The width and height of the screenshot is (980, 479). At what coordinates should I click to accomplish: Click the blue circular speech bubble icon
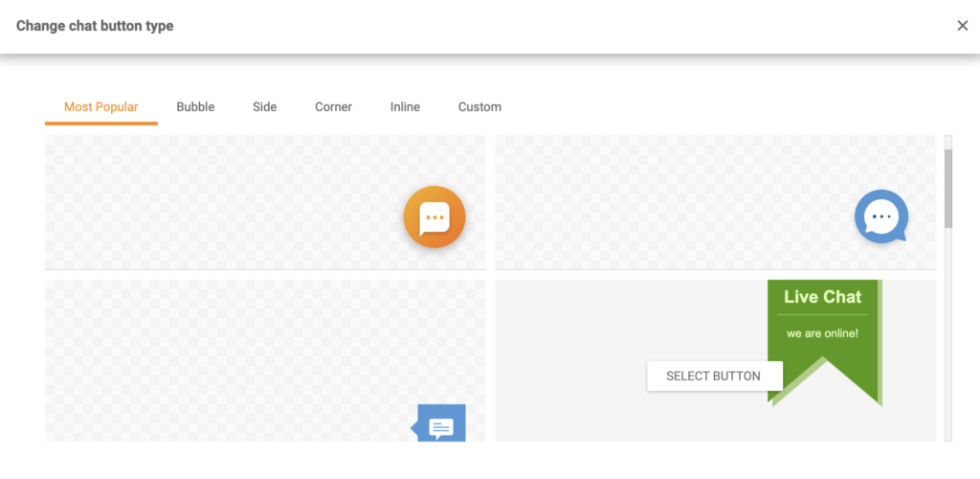880,217
